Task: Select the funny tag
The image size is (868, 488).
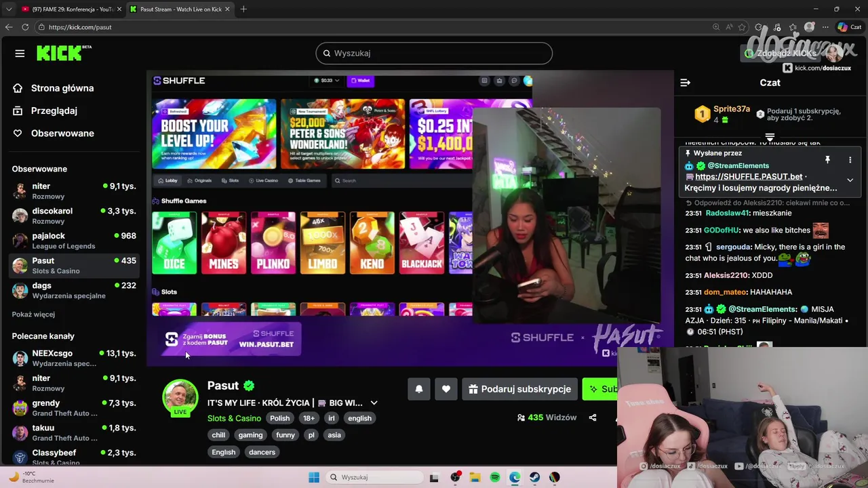Action: (x=285, y=435)
